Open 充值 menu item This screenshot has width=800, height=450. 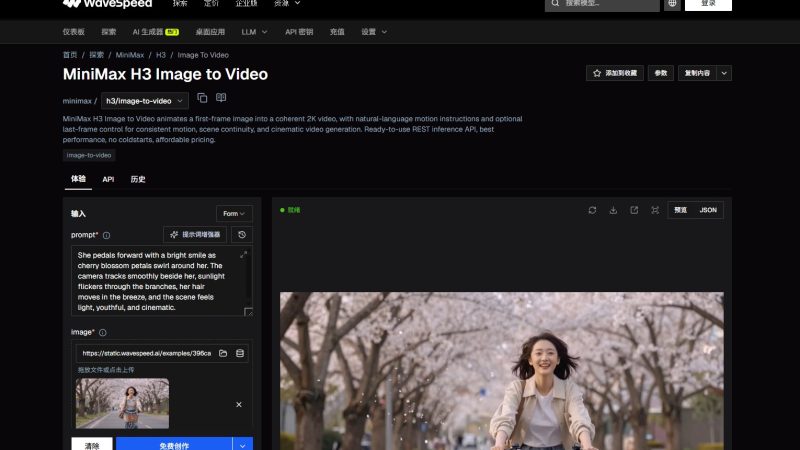[337, 32]
